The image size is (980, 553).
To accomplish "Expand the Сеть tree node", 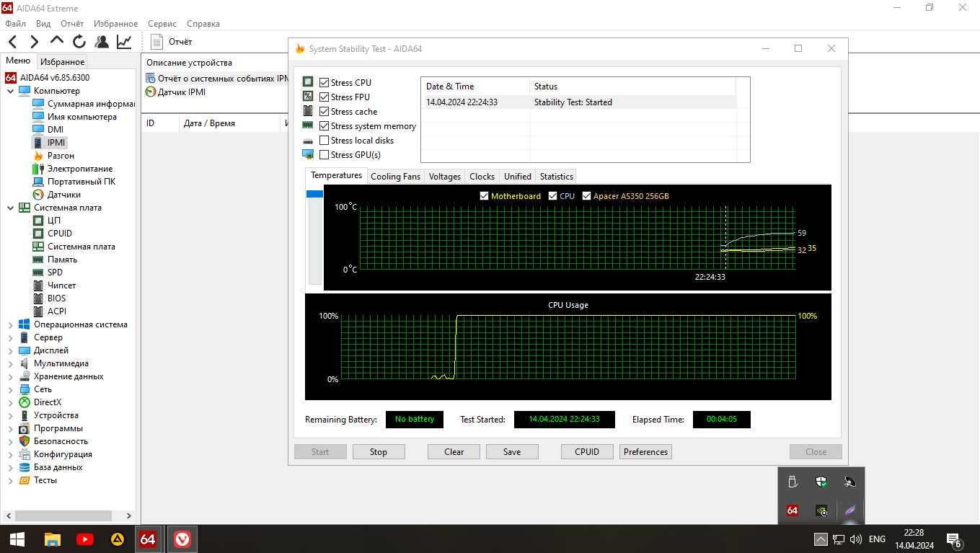I will click(10, 389).
